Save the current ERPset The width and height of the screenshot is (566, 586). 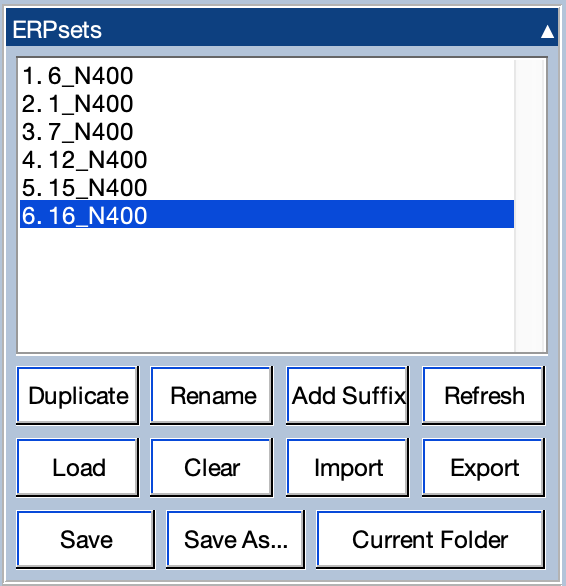click(86, 539)
